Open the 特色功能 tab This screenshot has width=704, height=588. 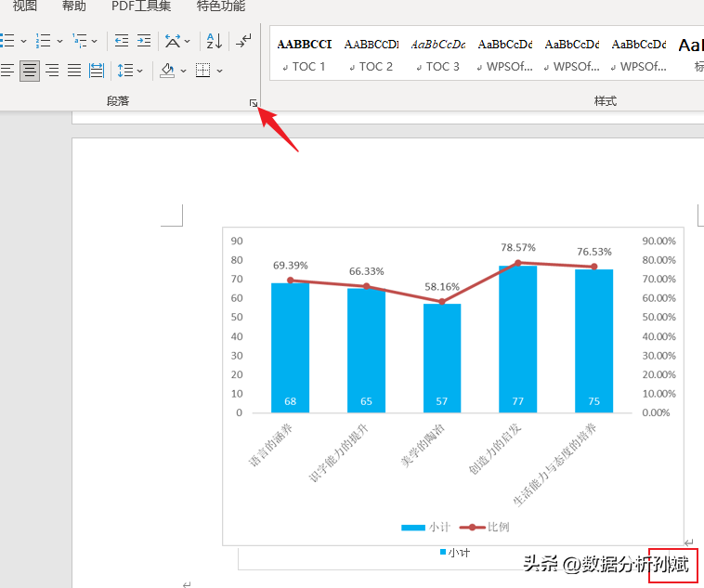click(x=221, y=7)
